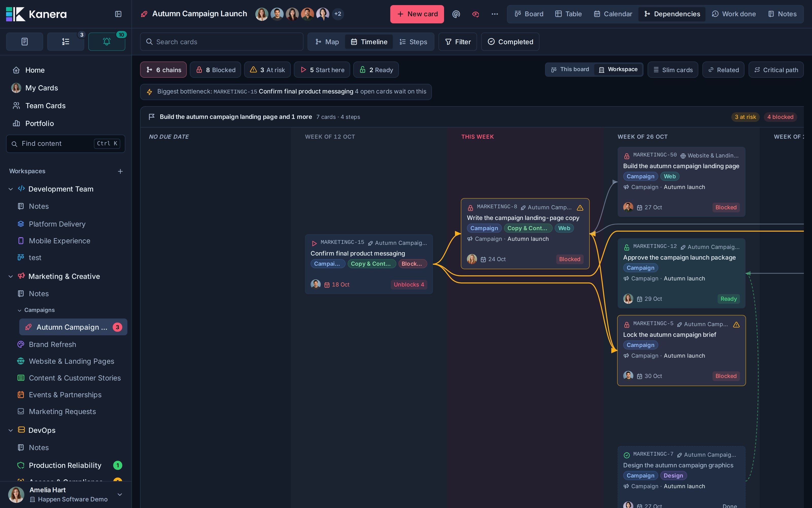
Task: Switch scope to Workspace
Action: pyautogui.click(x=618, y=70)
